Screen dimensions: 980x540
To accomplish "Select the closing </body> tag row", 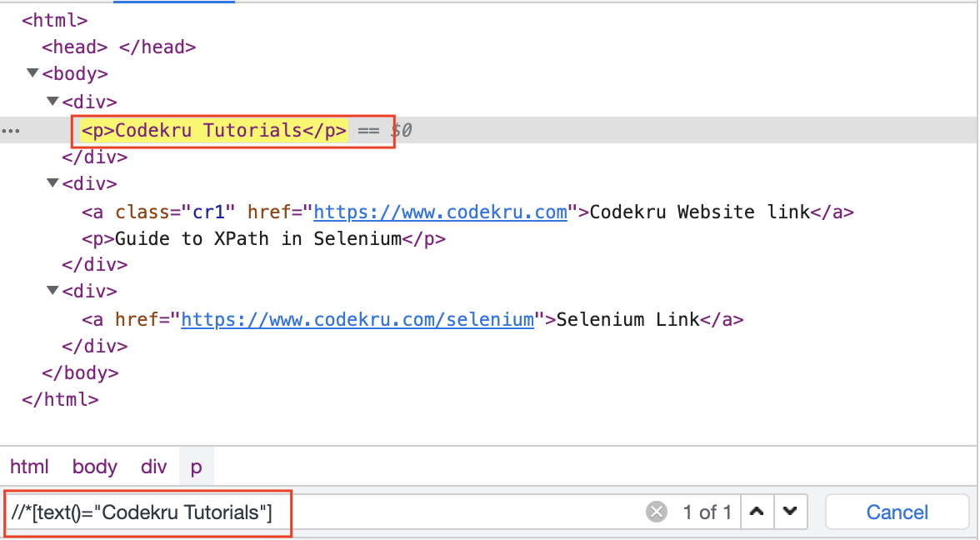I will [80, 373].
